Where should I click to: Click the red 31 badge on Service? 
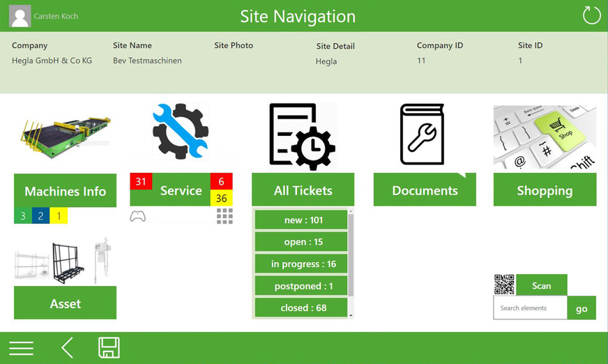coord(141,182)
